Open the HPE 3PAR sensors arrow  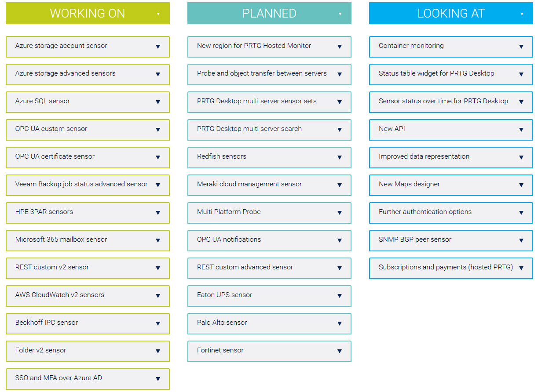(158, 213)
